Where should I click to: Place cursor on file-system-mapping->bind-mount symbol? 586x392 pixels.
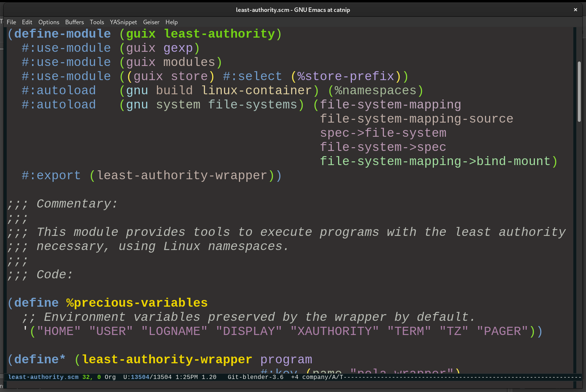[x=435, y=161]
